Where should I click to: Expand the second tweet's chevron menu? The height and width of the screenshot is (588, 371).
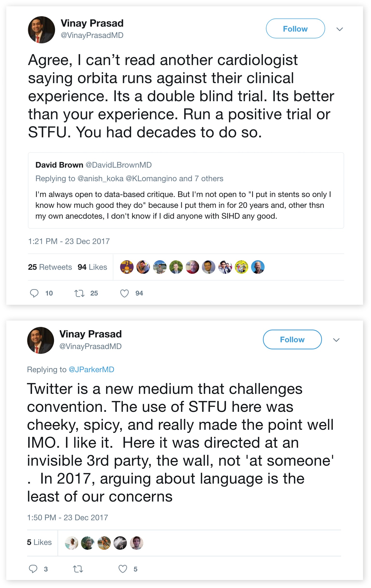click(x=336, y=340)
